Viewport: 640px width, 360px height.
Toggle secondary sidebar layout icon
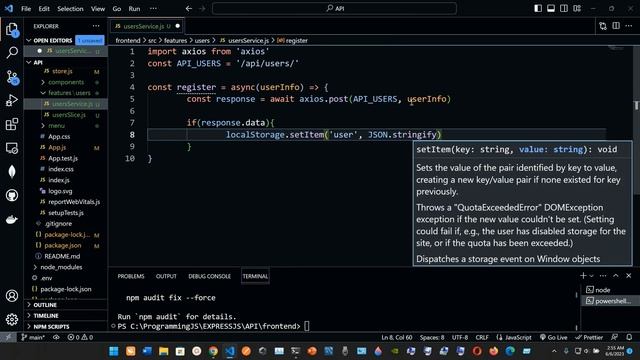tap(564, 9)
